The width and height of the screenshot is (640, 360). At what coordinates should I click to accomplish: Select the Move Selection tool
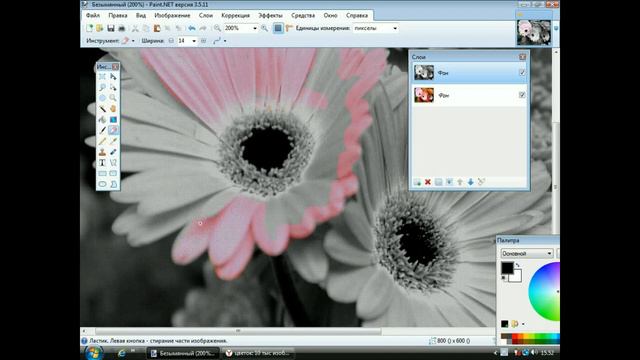(x=113, y=87)
